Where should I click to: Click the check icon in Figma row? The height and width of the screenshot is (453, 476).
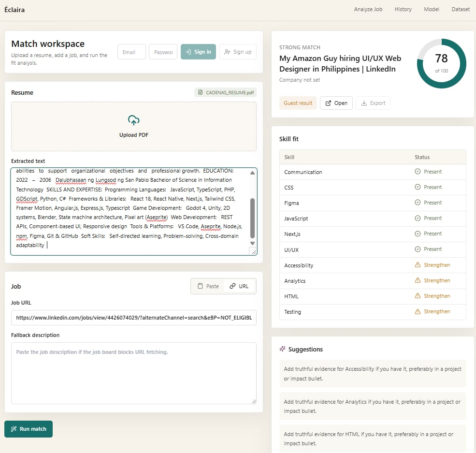(418, 203)
